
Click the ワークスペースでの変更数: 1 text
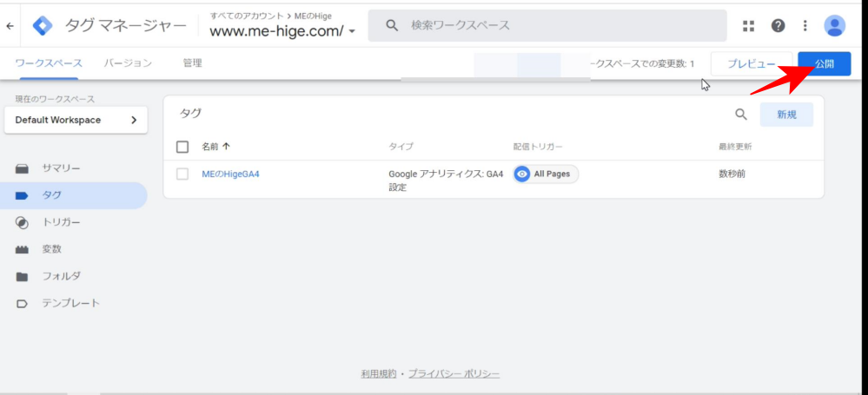point(643,64)
